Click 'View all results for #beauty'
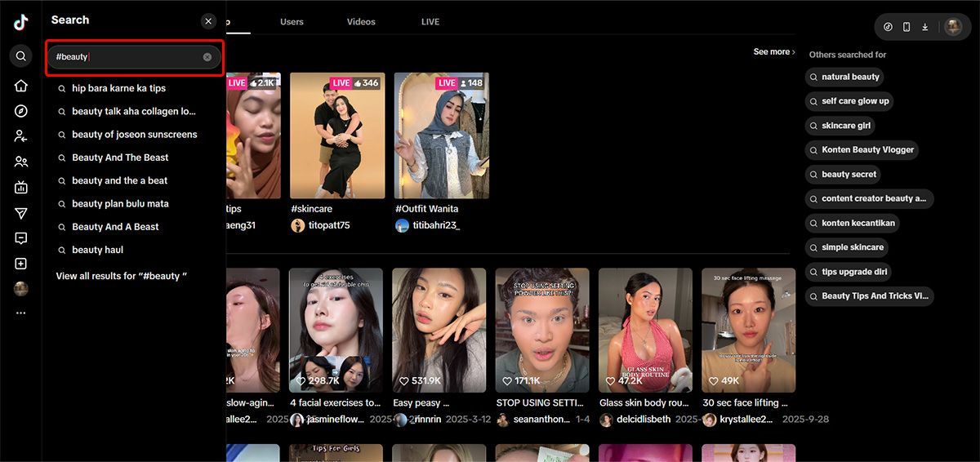 coord(122,276)
